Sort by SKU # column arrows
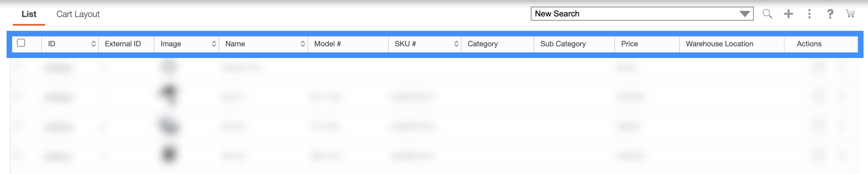This screenshot has height=174, width=868. tap(456, 44)
